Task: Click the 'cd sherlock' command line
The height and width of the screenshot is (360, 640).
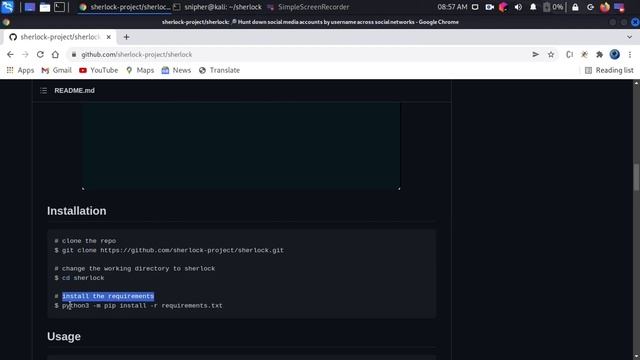Action: pyautogui.click(x=80, y=278)
